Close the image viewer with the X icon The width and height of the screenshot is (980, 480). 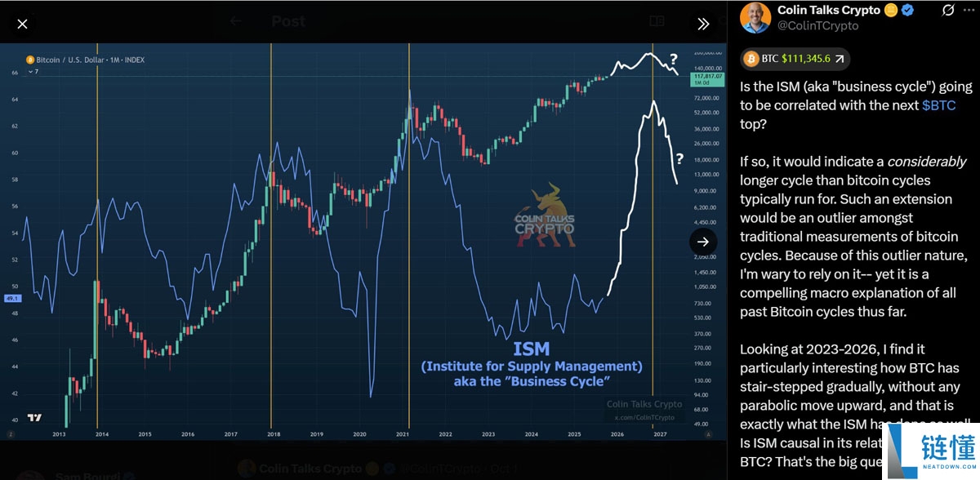[22, 24]
